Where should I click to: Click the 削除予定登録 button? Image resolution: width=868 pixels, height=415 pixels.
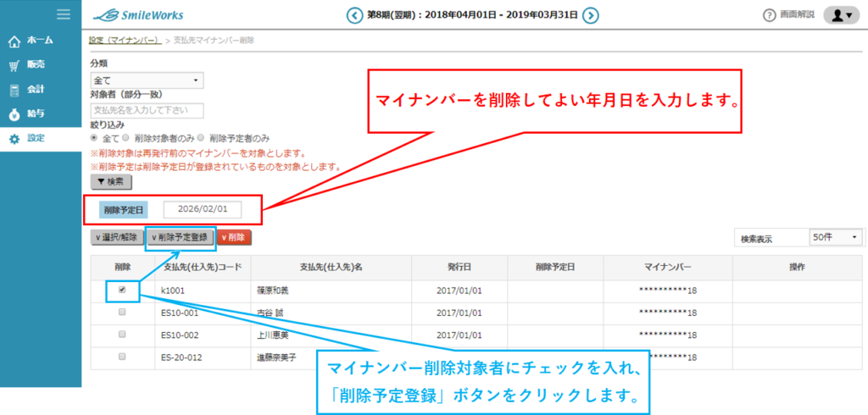[x=181, y=237]
